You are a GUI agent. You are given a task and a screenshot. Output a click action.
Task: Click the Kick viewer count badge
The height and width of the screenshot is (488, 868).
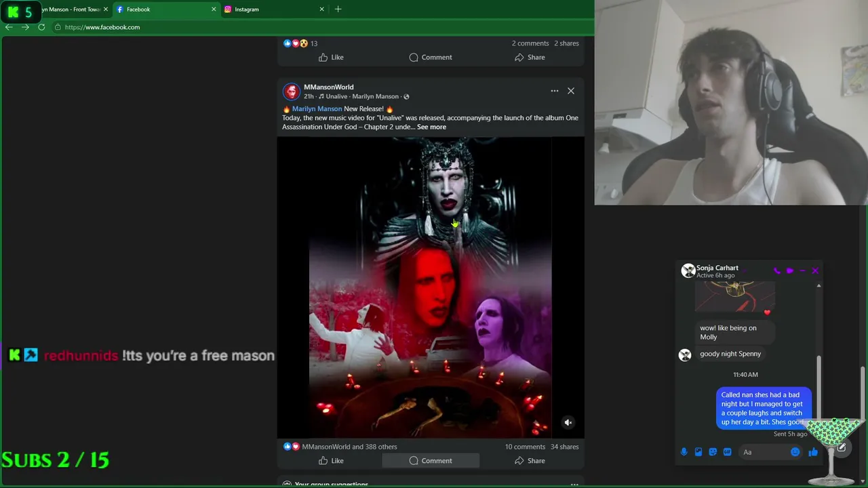click(20, 12)
